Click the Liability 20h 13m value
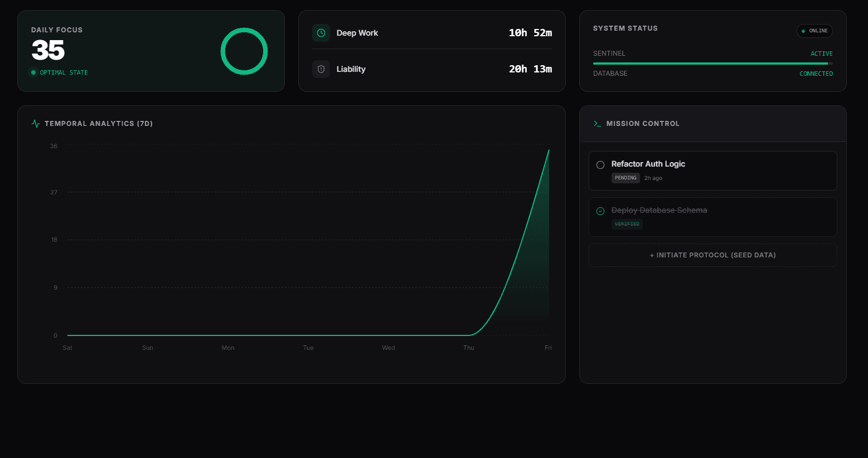The width and height of the screenshot is (868, 458). 530,69
